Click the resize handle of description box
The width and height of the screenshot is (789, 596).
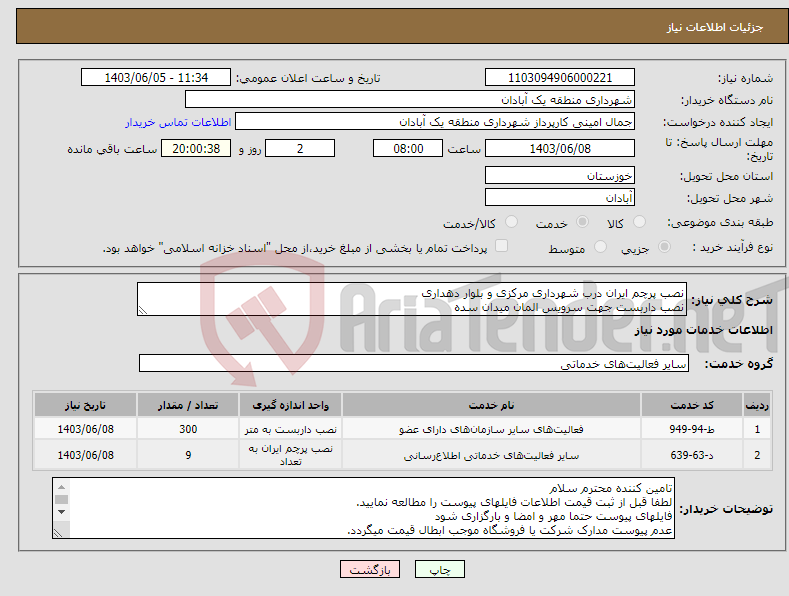[x=143, y=310]
